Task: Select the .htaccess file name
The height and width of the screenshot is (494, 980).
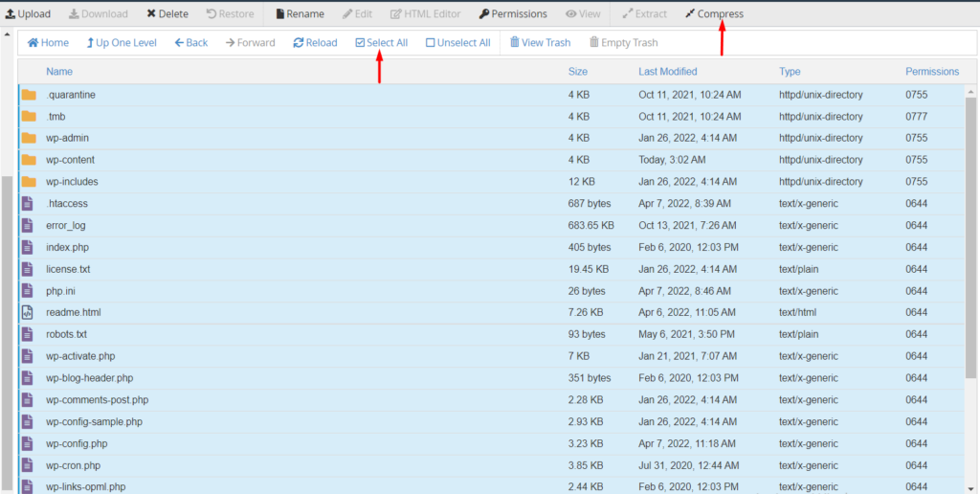Action: click(67, 203)
